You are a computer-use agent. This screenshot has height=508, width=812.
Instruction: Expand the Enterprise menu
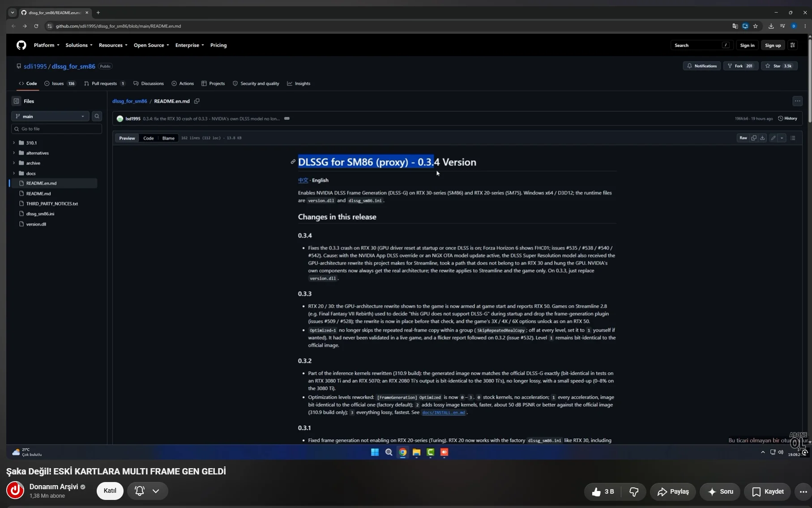pyautogui.click(x=190, y=45)
